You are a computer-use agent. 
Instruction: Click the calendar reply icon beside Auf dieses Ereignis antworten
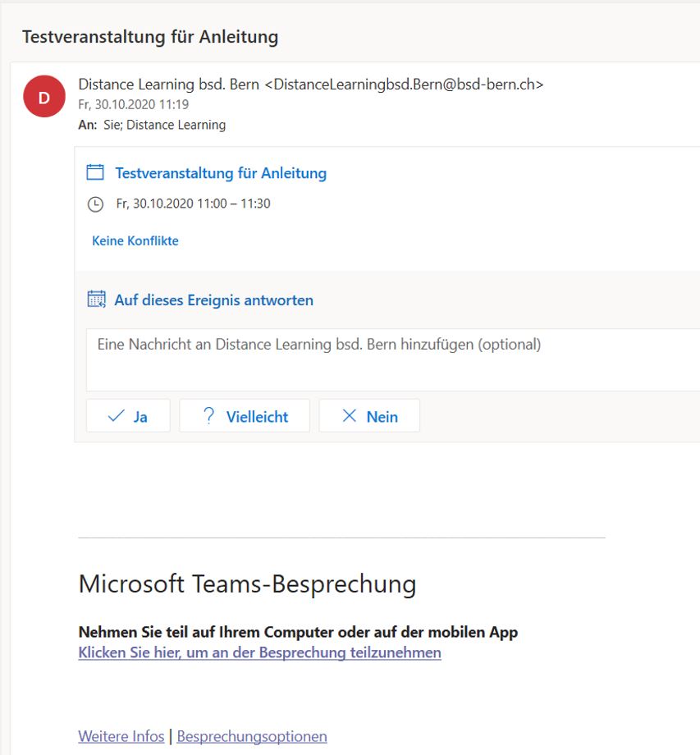(96, 299)
